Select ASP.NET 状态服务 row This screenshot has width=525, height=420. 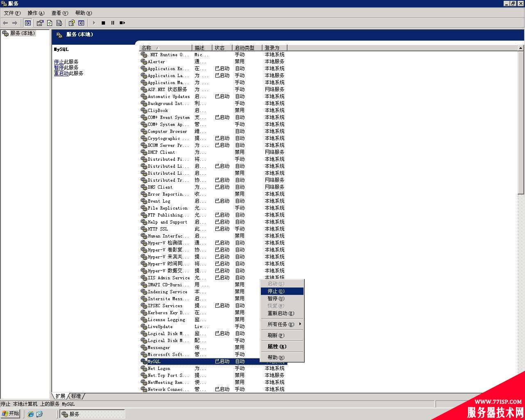click(213, 89)
